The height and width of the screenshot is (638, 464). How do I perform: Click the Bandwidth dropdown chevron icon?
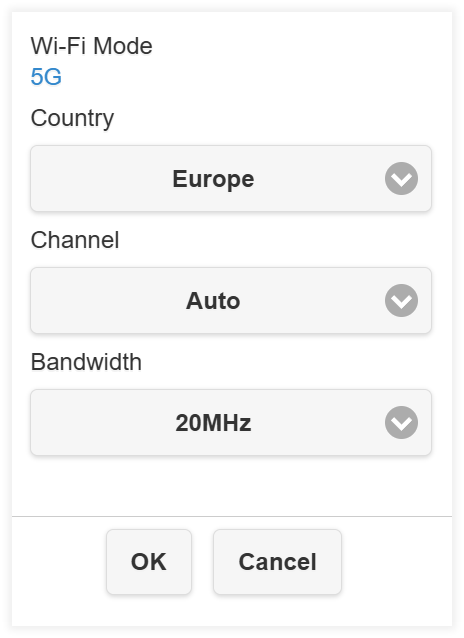[x=401, y=422]
